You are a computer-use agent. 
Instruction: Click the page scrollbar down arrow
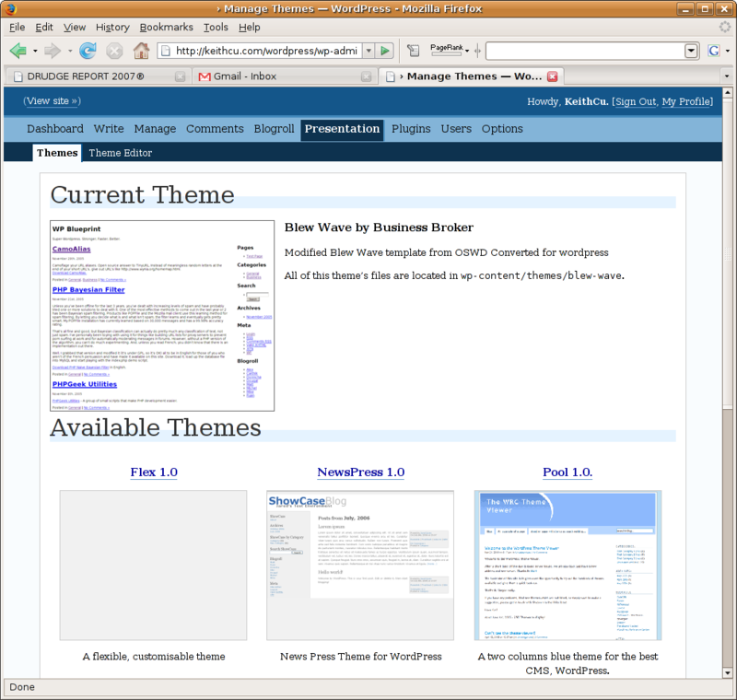coord(727,672)
